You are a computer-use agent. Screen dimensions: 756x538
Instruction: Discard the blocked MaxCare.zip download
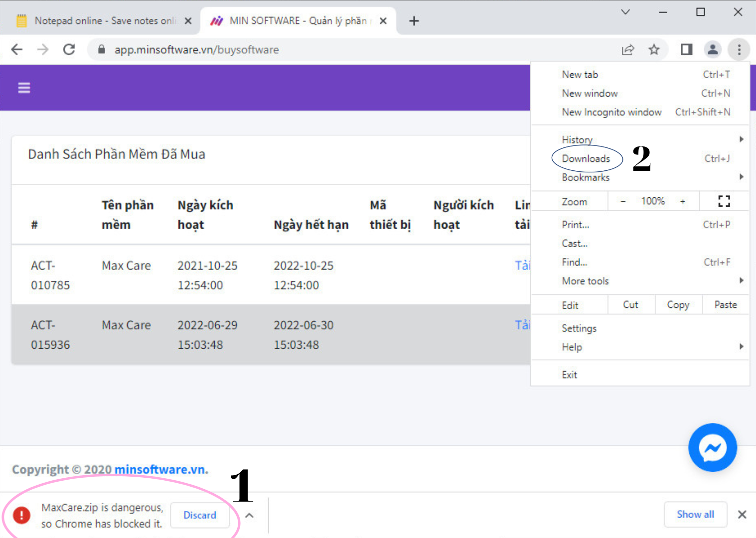coord(200,515)
